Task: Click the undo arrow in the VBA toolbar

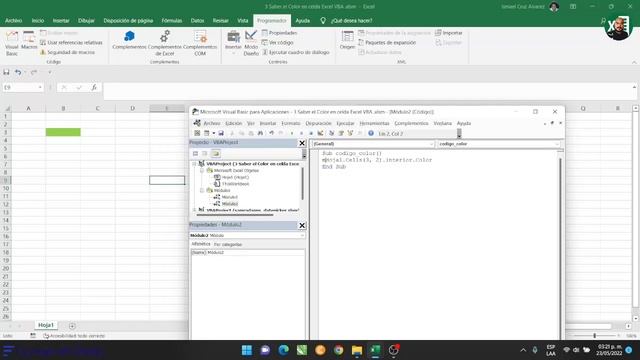Action: 271,133
